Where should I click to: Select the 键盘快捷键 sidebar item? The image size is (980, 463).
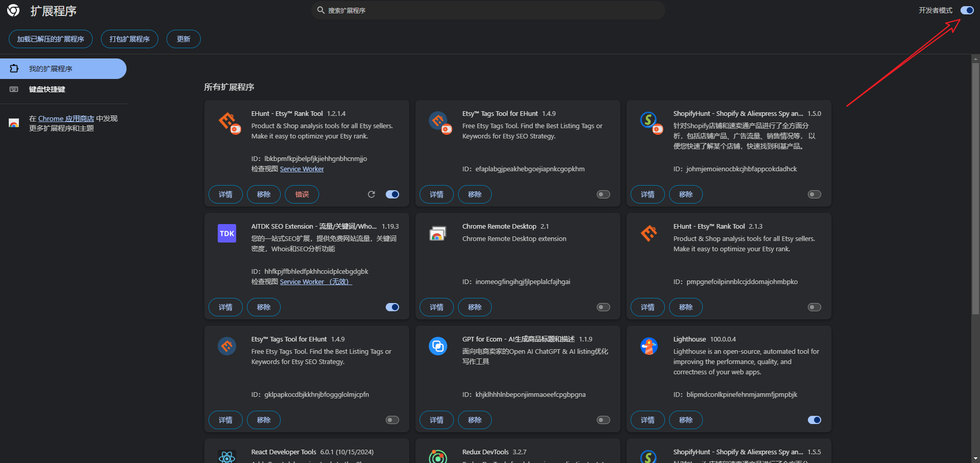point(47,89)
